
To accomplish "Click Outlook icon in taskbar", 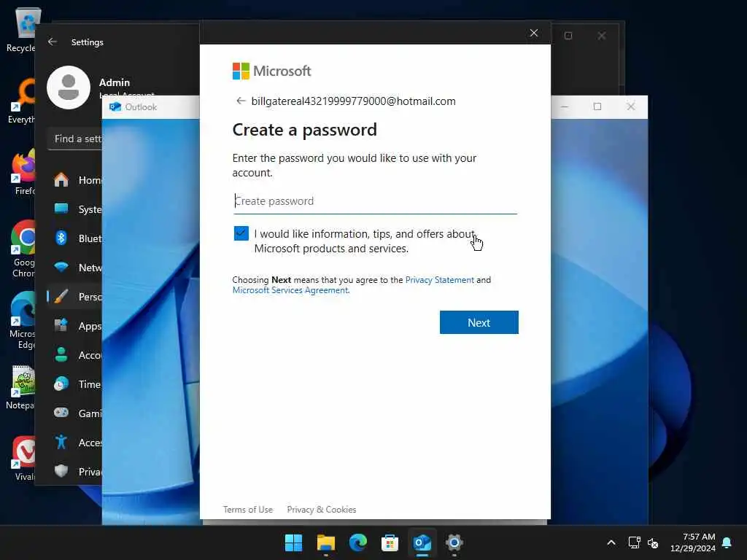I will tap(422, 542).
